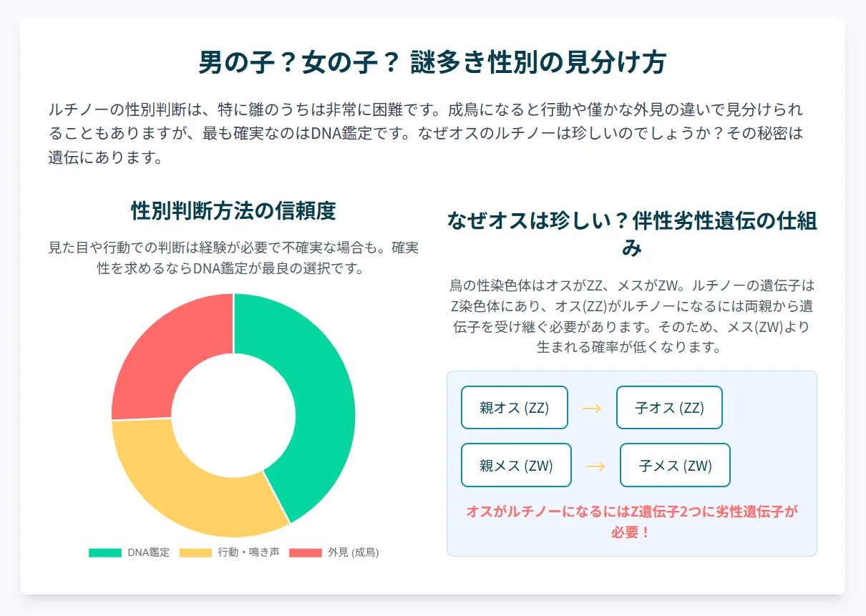Toggle the yellow 行動・鳴き声 legend swatch
The image size is (866, 616).
pyautogui.click(x=195, y=552)
